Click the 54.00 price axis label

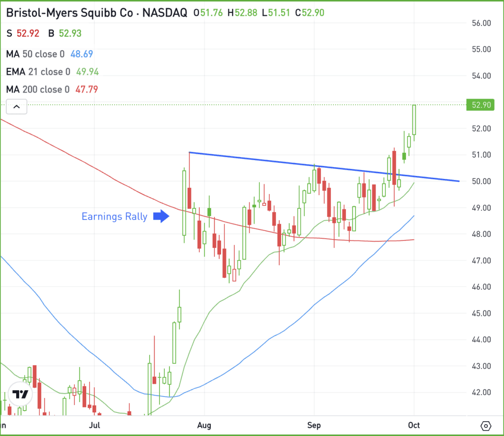481,76
